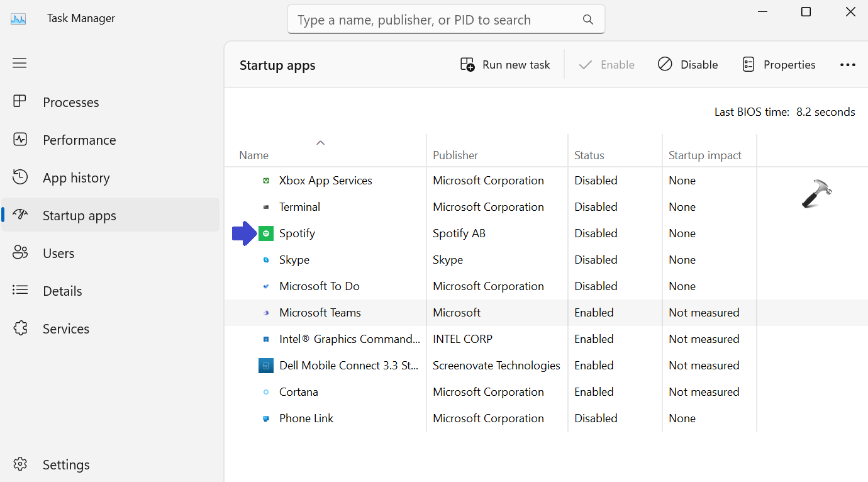Image resolution: width=868 pixels, height=482 pixels.
Task: Click the search magnifier icon
Action: 588,20
